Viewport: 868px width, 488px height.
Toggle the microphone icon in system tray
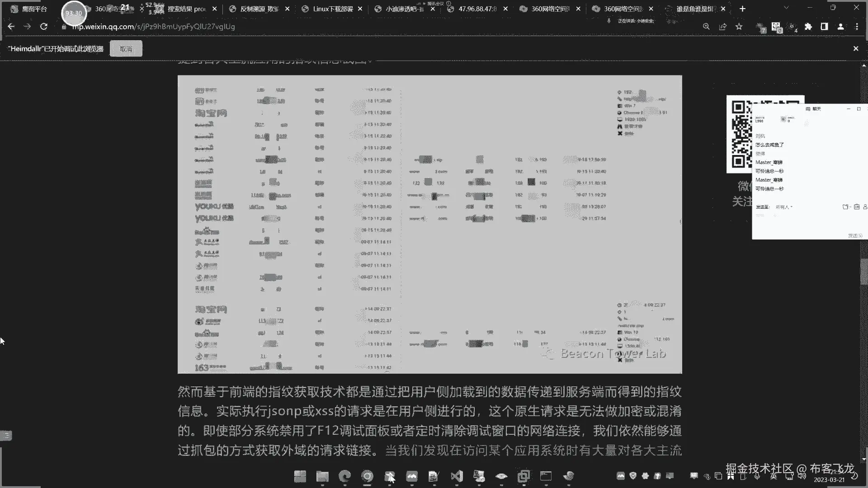(757, 476)
